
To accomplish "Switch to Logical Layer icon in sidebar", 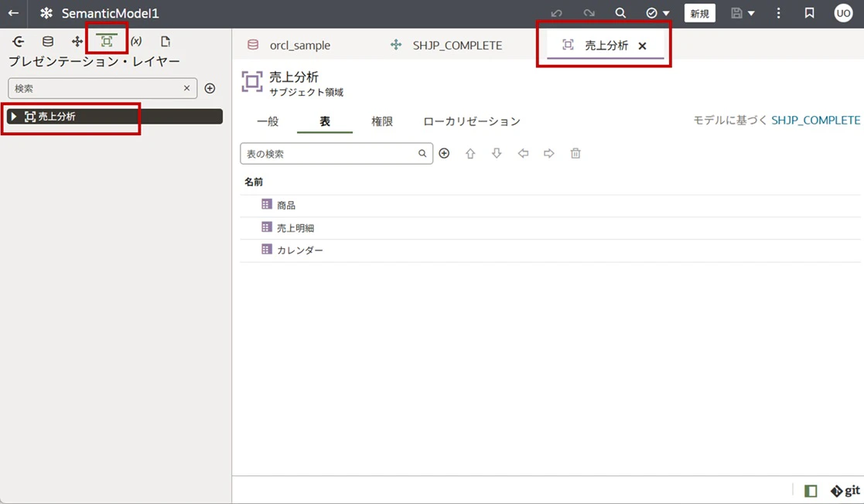I will pos(77,41).
